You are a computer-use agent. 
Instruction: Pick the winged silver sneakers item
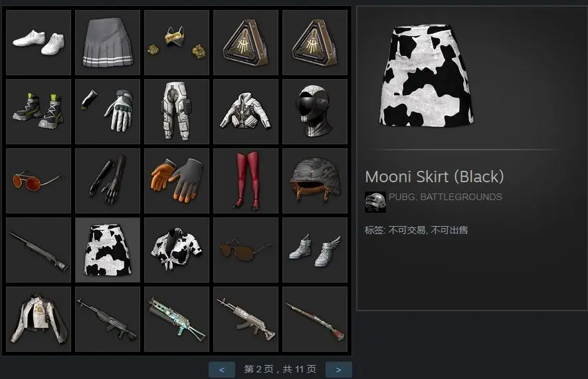pos(315,250)
